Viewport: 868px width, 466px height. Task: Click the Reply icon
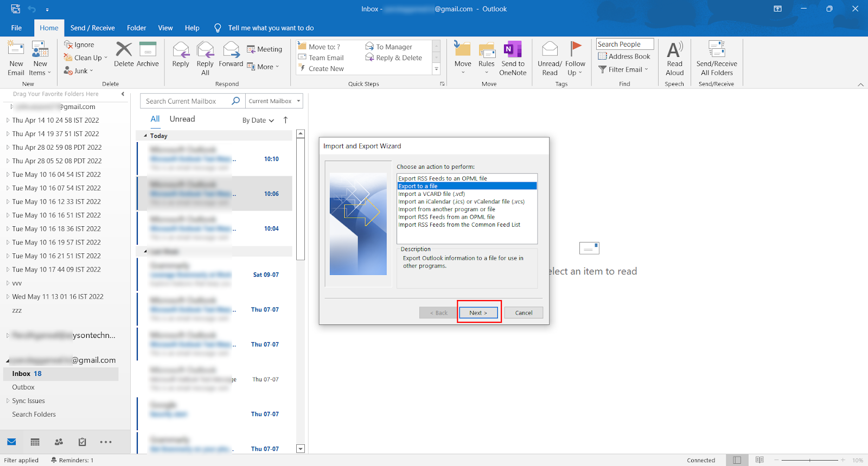[181, 49]
